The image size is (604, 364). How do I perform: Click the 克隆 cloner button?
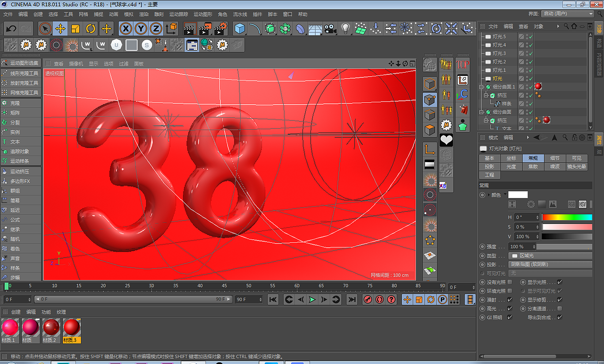15,103
